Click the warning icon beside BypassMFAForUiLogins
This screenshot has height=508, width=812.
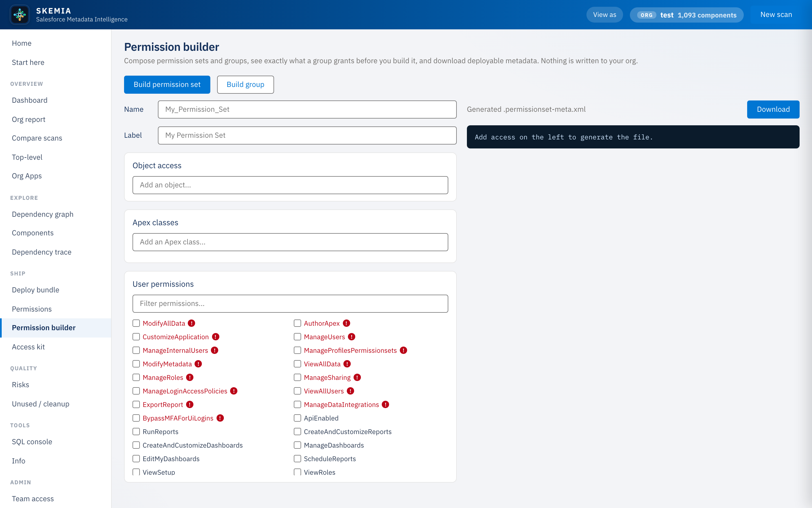(220, 418)
